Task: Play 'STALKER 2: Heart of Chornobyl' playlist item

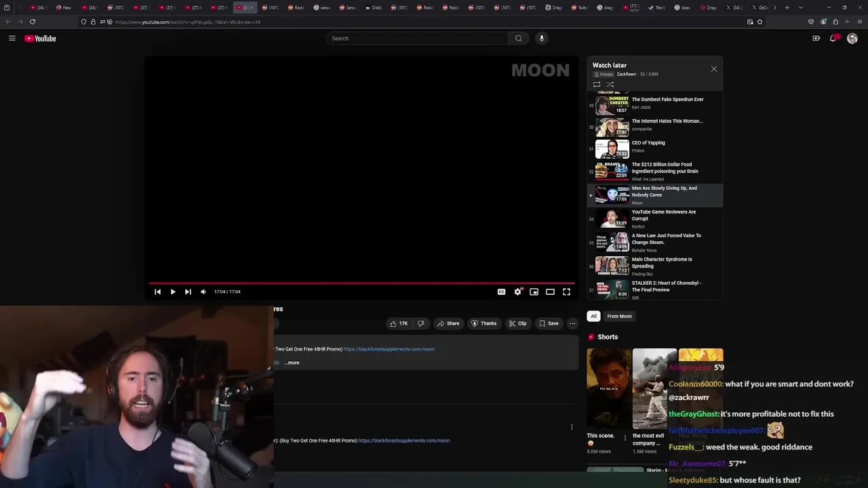Action: tap(655, 289)
